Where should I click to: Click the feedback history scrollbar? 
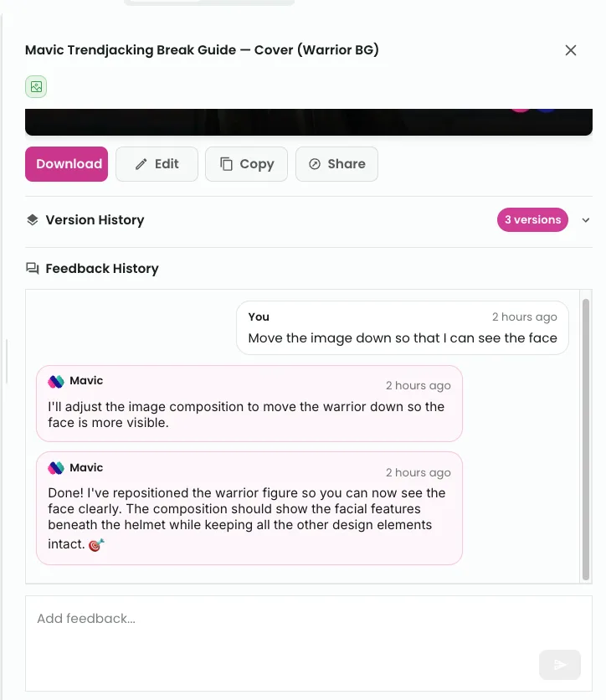(x=586, y=440)
